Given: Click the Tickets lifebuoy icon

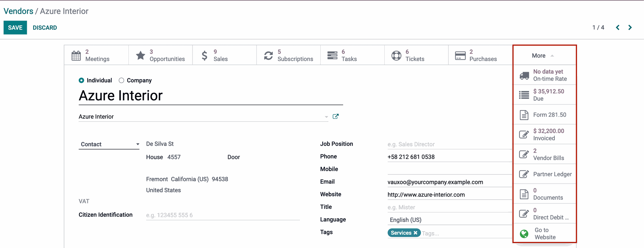Looking at the screenshot, I should click(396, 55).
